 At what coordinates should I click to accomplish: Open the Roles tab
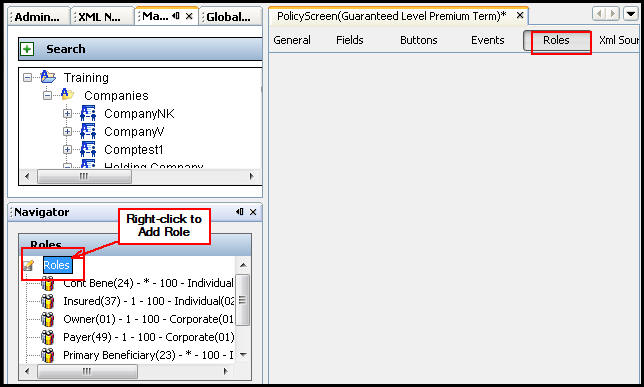(x=557, y=40)
